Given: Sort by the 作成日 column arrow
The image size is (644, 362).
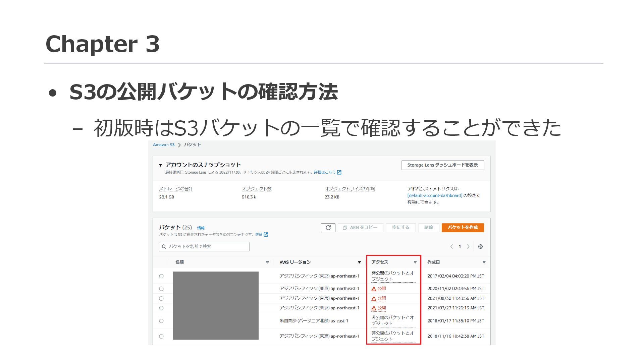Looking at the screenshot, I should click(484, 262).
